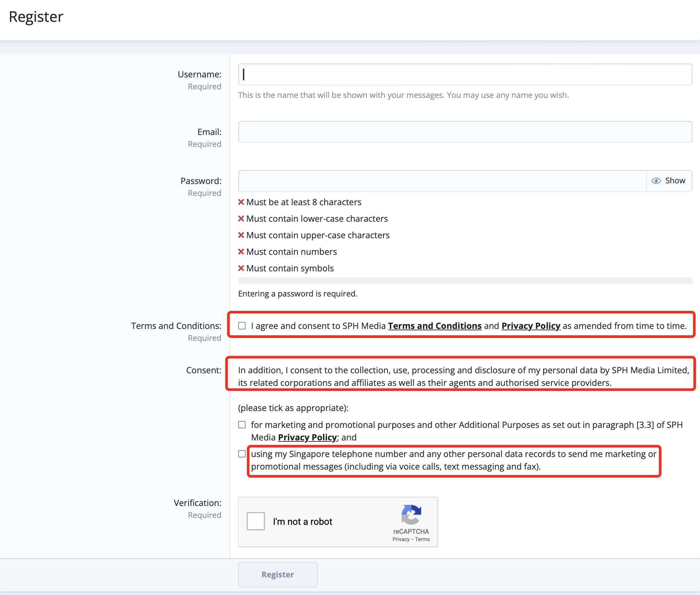
Task: Open Privacy Policy link in agreement line
Action: coord(531,326)
